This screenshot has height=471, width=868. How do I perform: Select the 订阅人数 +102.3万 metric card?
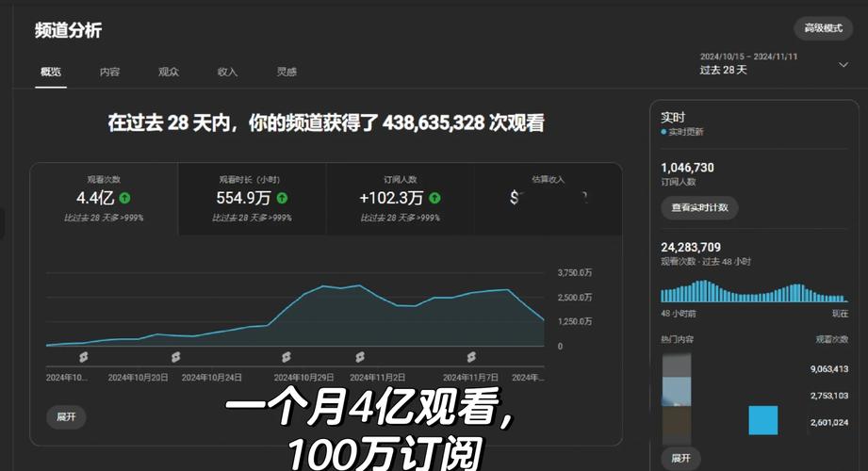(401, 199)
